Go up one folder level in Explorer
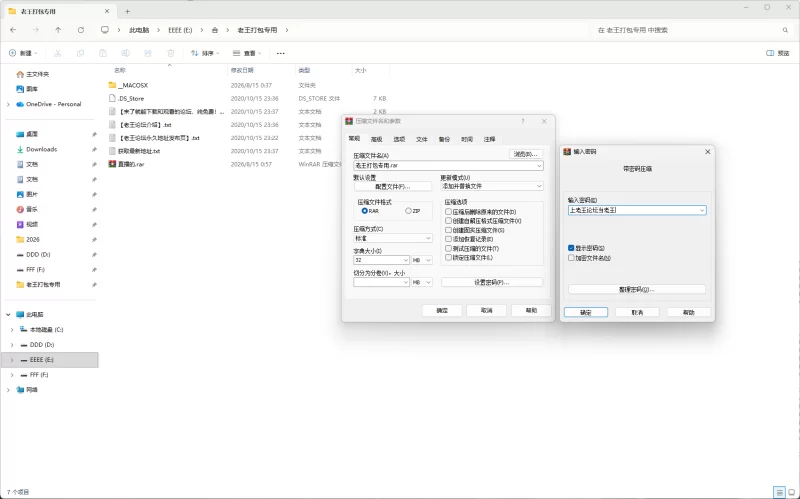This screenshot has width=800, height=499. pyautogui.click(x=58, y=30)
